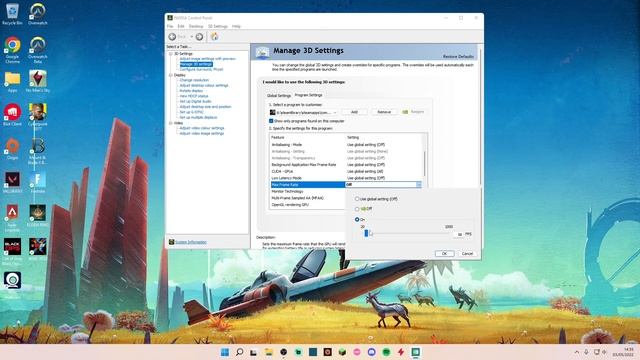Select Change resolution task
640x360 pixels.
[194, 80]
